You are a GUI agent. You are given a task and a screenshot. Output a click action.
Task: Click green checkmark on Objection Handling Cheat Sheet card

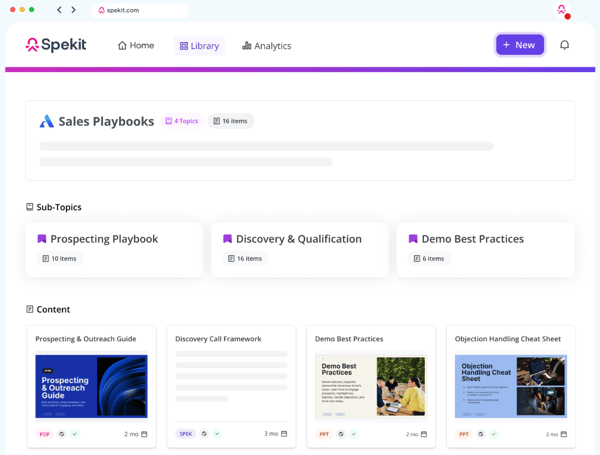pyautogui.click(x=494, y=434)
